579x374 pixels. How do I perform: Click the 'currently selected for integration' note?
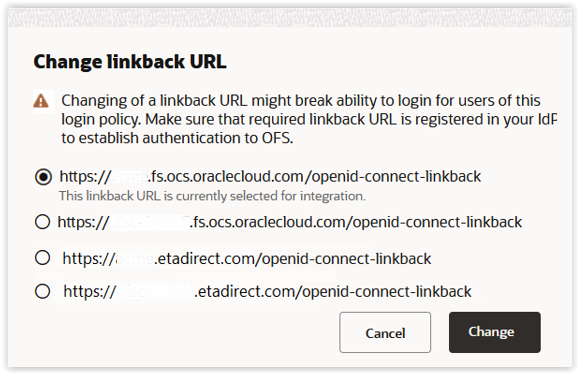212,196
